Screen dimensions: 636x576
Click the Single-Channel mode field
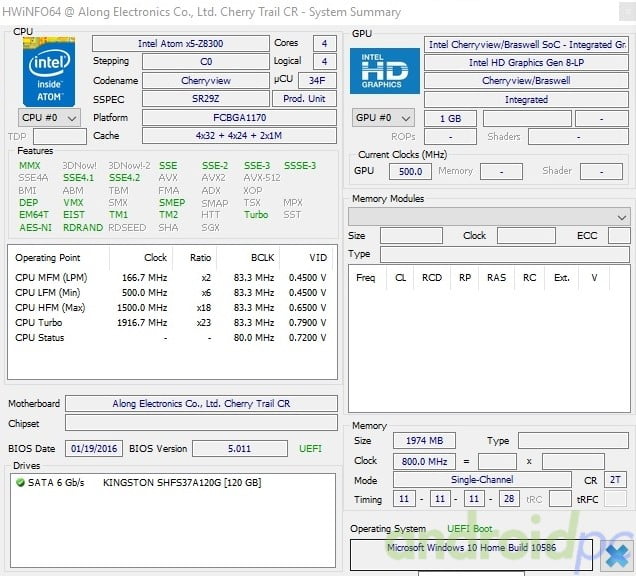tap(482, 480)
